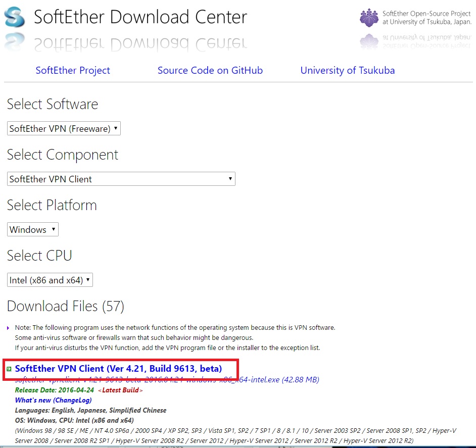Open the Windows platform dropdown
476x448 pixels.
coord(32,229)
